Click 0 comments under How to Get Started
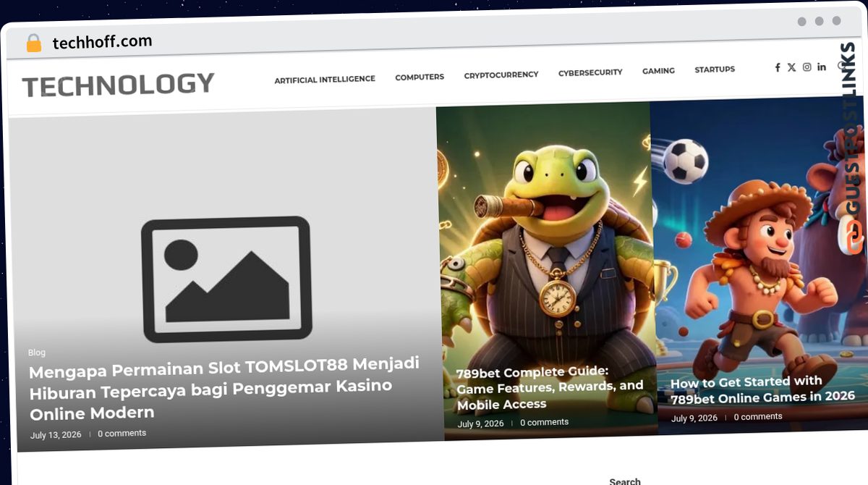The height and width of the screenshot is (485, 868). coord(758,417)
